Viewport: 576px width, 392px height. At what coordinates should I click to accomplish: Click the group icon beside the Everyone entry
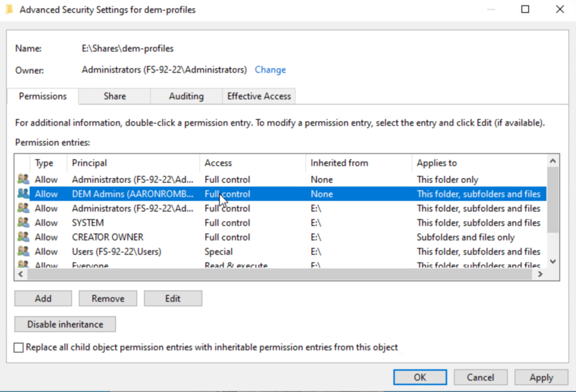coord(23,265)
